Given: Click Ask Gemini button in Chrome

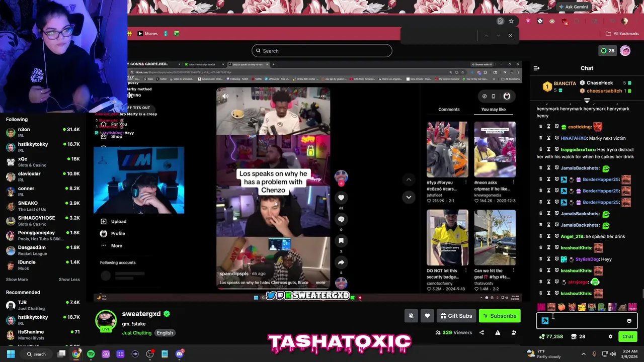Looking at the screenshot, I should 573,7.
